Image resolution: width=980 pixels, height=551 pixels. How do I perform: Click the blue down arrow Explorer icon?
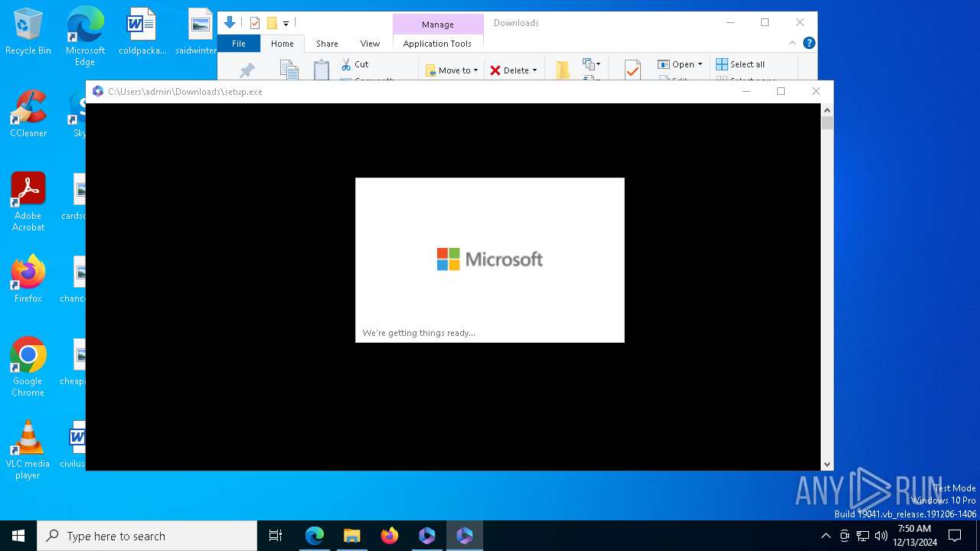230,23
